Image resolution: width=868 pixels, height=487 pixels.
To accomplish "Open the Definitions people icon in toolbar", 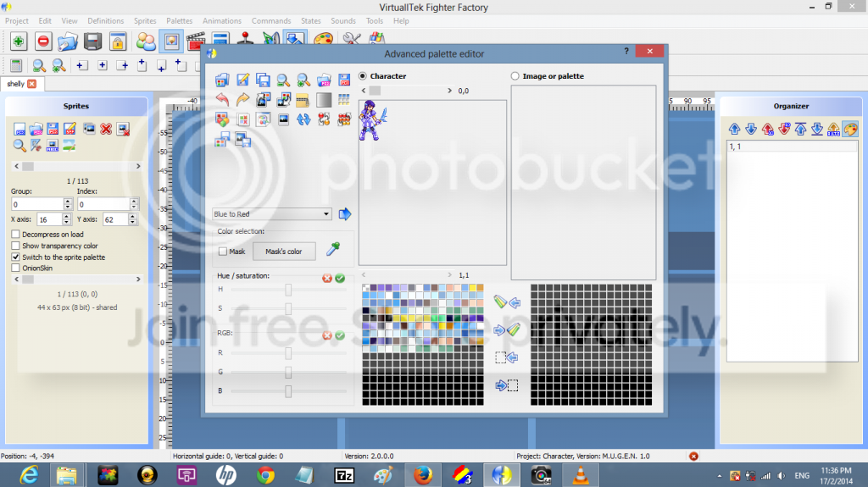I will click(146, 42).
